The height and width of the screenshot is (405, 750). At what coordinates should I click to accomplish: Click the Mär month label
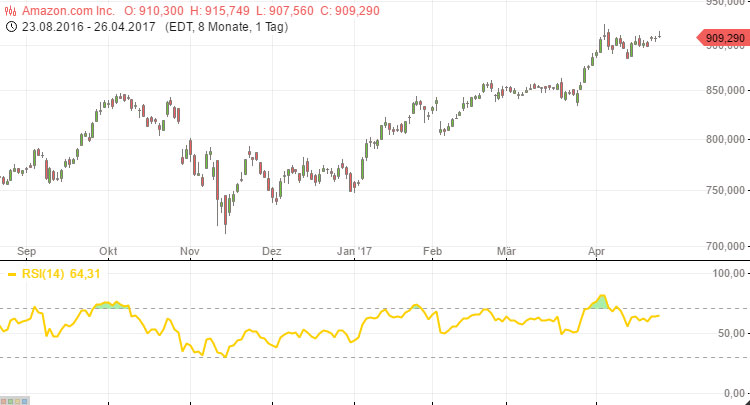point(506,251)
